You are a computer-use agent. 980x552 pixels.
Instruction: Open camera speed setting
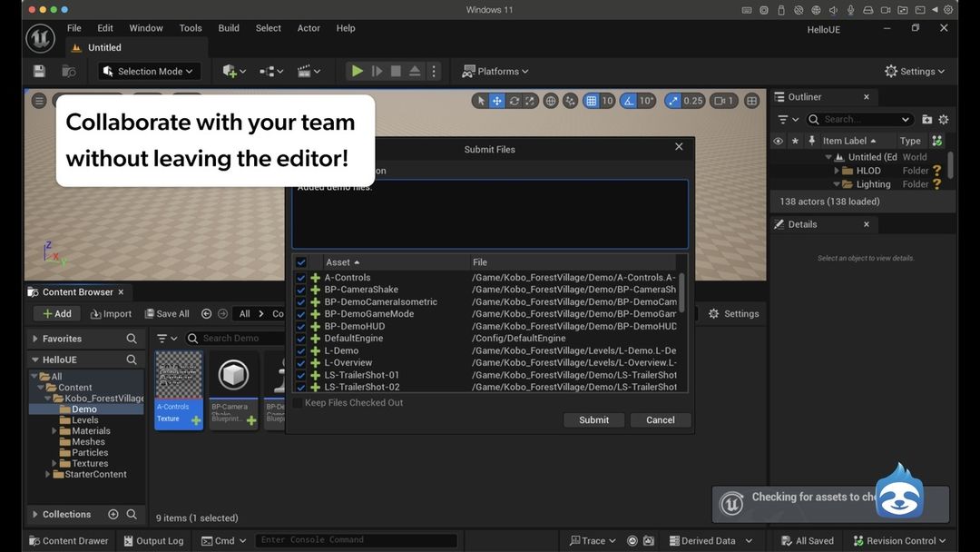click(x=724, y=101)
